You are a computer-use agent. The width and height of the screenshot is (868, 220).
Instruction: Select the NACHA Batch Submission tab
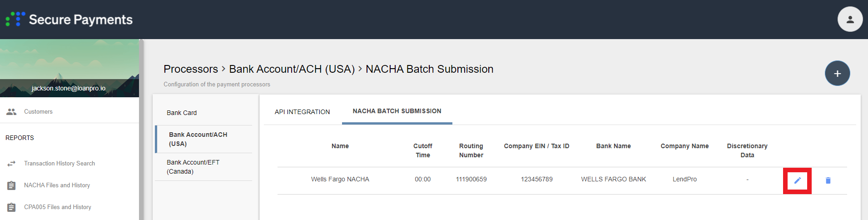tap(397, 111)
